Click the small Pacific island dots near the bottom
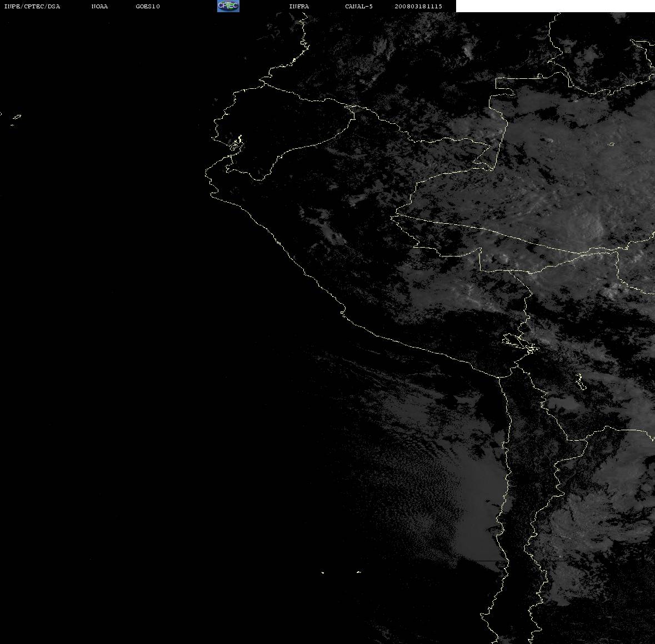Viewport: 655px width, 644px height. point(341,572)
